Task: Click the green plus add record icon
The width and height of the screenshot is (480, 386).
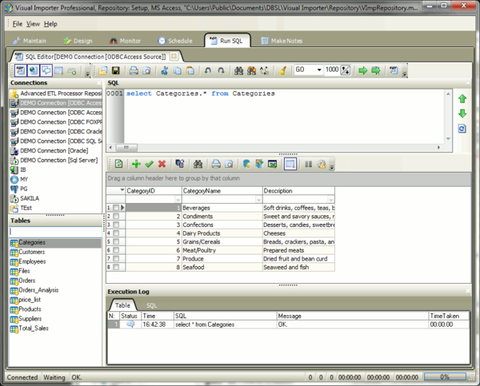Action: (x=136, y=164)
